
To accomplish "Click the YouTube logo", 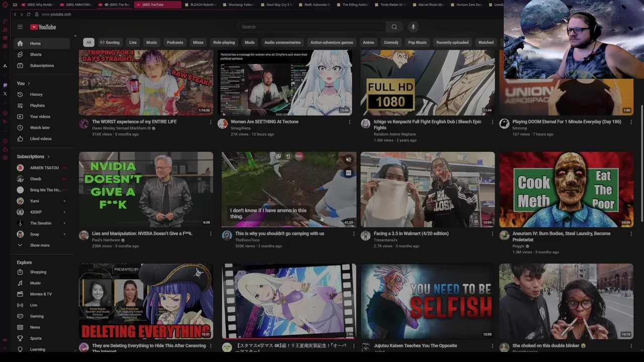I will coord(43,27).
